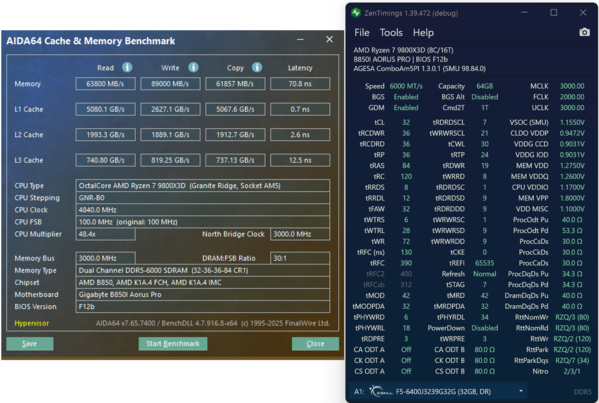Screen dimensions: 599x403
Task: Click the info icon next to Write
Action: click(193, 68)
